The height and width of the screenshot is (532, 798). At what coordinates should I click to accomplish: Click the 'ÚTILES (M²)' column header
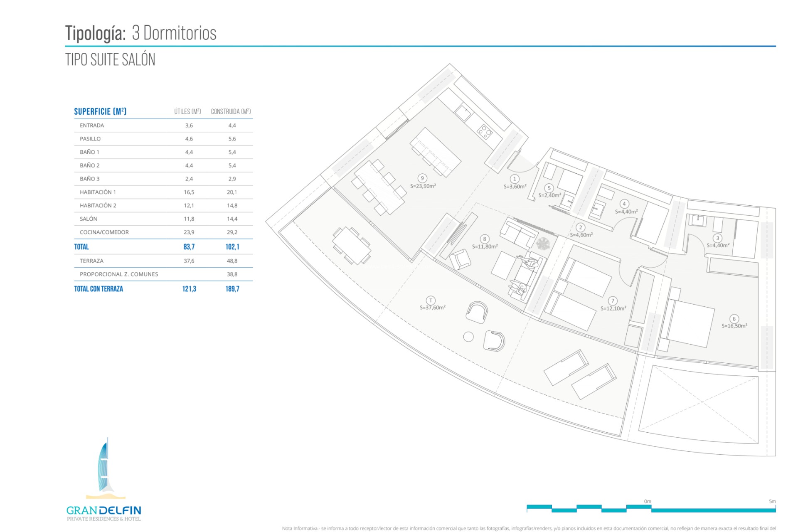tap(187, 111)
